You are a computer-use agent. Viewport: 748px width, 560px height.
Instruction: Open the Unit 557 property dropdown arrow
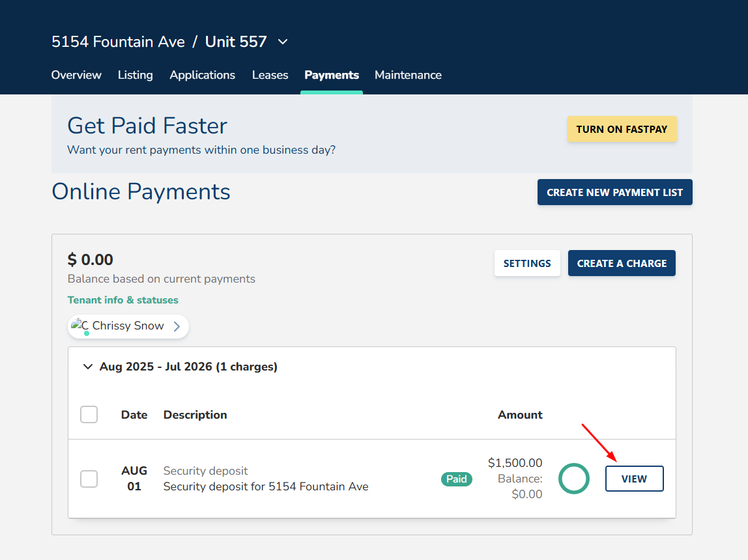[x=283, y=42]
